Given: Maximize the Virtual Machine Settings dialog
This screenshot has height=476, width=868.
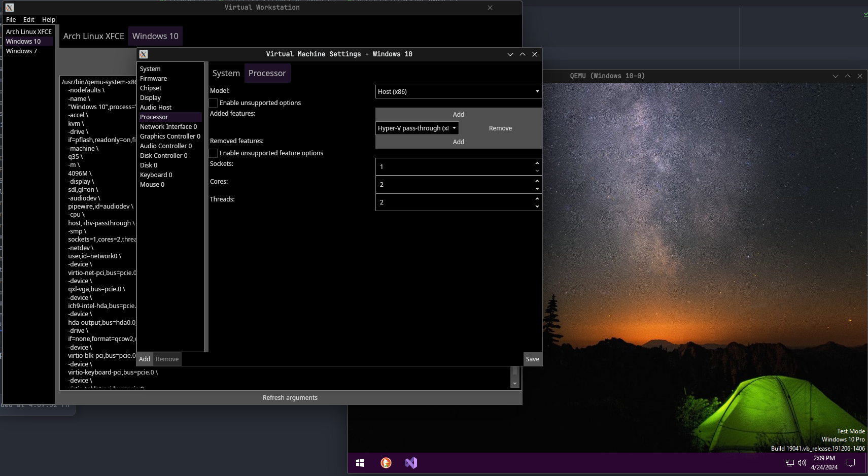Looking at the screenshot, I should click(523, 54).
